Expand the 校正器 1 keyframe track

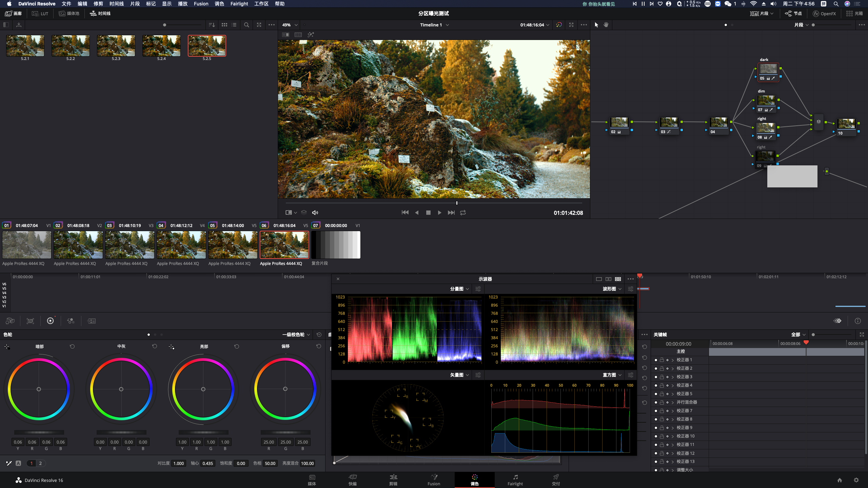(x=673, y=360)
